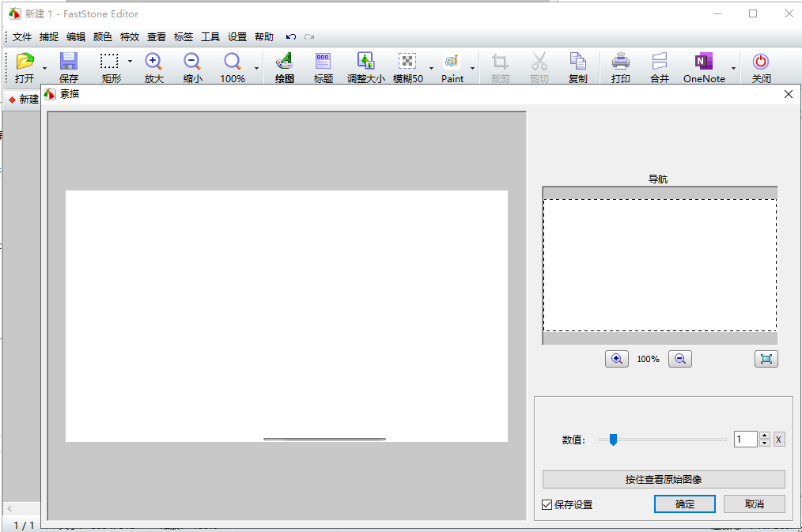Image resolution: width=802 pixels, height=532 pixels.
Task: Open the 工具 menu
Action: [x=210, y=37]
